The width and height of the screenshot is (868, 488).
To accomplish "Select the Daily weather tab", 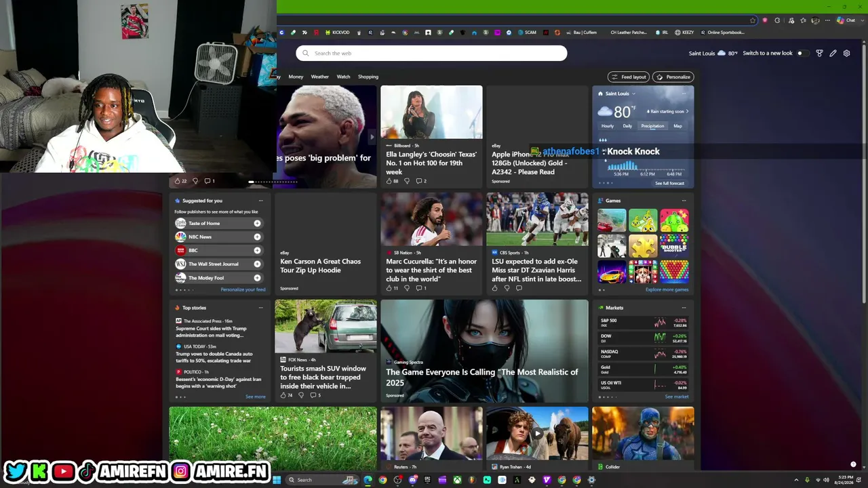I will (627, 126).
